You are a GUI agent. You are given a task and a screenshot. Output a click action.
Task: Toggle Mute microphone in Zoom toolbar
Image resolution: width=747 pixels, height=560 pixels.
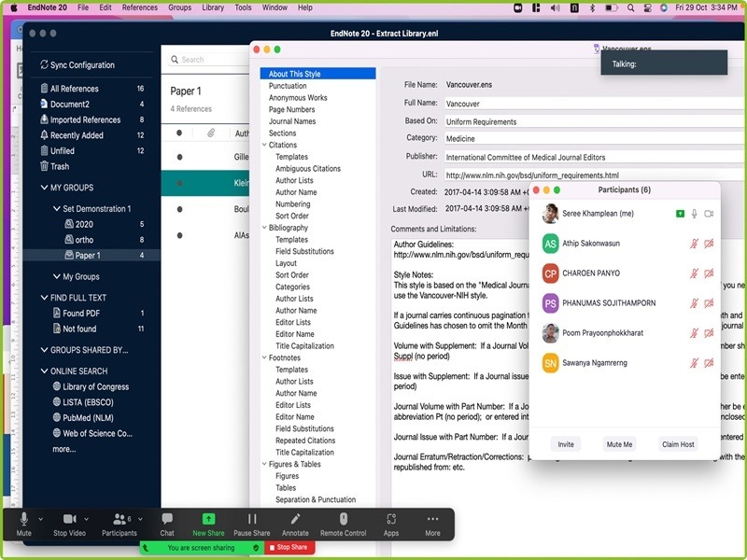point(24,520)
